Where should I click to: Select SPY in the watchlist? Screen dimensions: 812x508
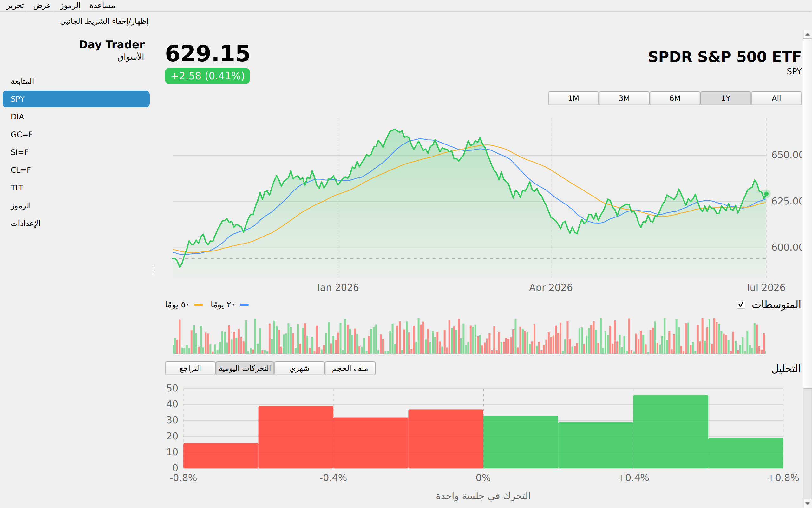coord(76,99)
